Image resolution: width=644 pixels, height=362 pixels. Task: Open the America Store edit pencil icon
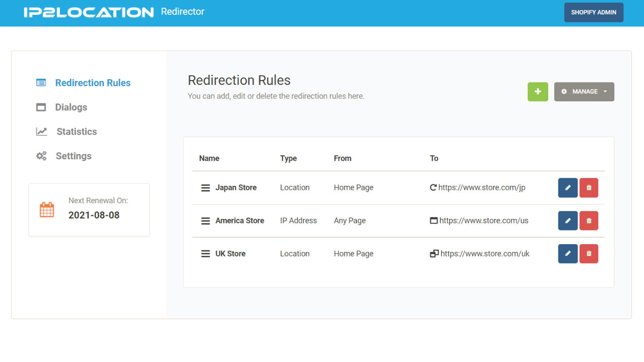[568, 220]
